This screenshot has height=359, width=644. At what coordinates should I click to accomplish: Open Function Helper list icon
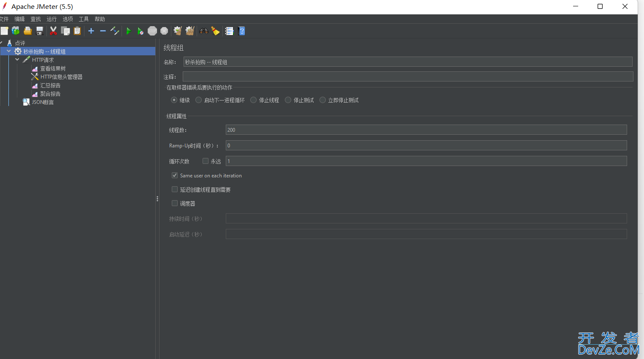[x=229, y=31]
